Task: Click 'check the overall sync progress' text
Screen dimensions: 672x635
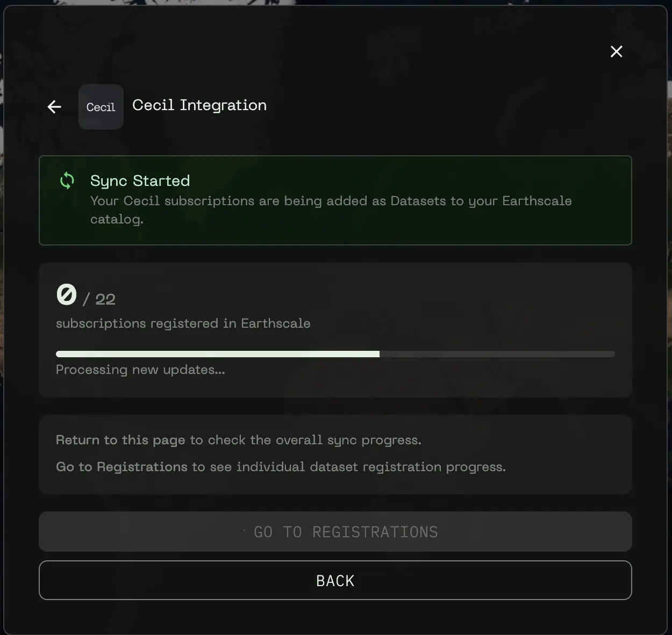Action: 314,440
